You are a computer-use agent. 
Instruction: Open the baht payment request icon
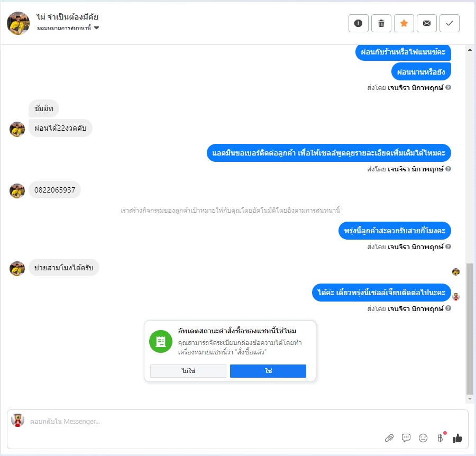coord(440,437)
